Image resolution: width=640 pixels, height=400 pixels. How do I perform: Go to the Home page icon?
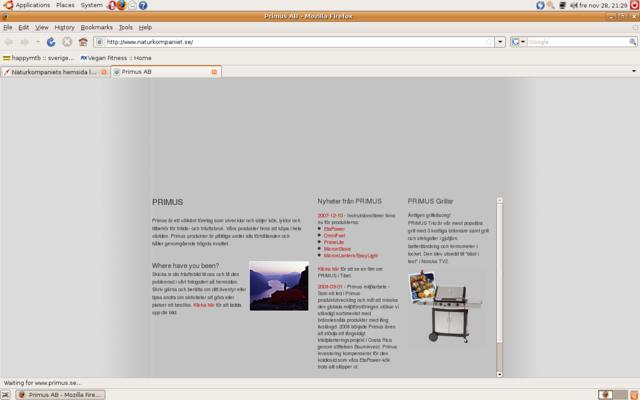[83, 42]
